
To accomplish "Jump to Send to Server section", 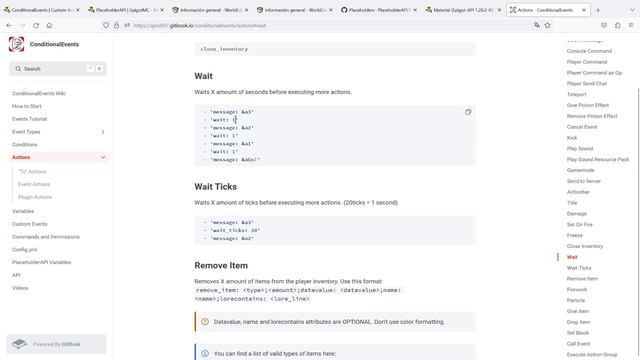I will click(x=584, y=181).
